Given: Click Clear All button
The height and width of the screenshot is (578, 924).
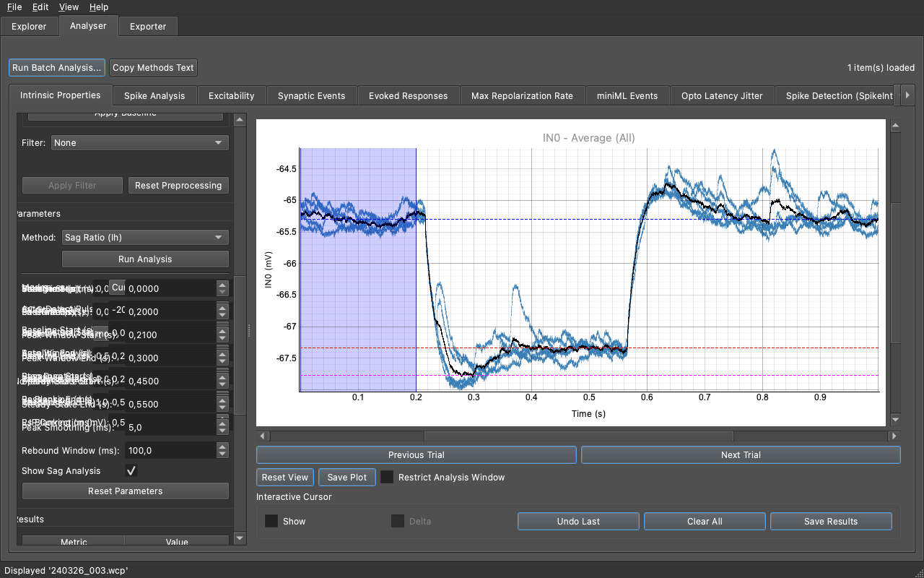Looking at the screenshot, I should (705, 522).
